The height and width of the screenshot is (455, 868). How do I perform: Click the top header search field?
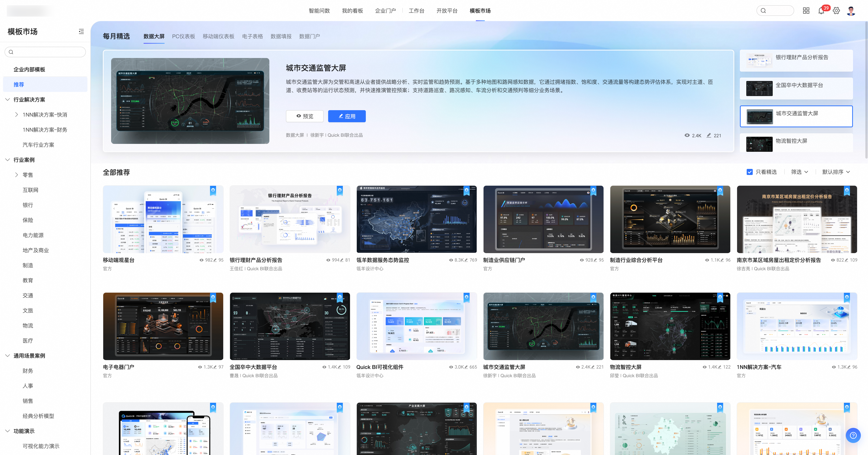pyautogui.click(x=775, y=11)
